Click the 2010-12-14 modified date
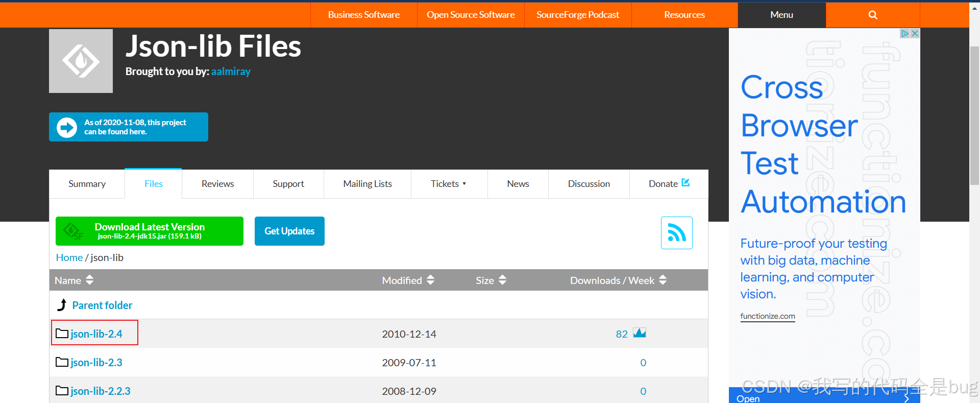Screen dimensions: 980x403 409,334
